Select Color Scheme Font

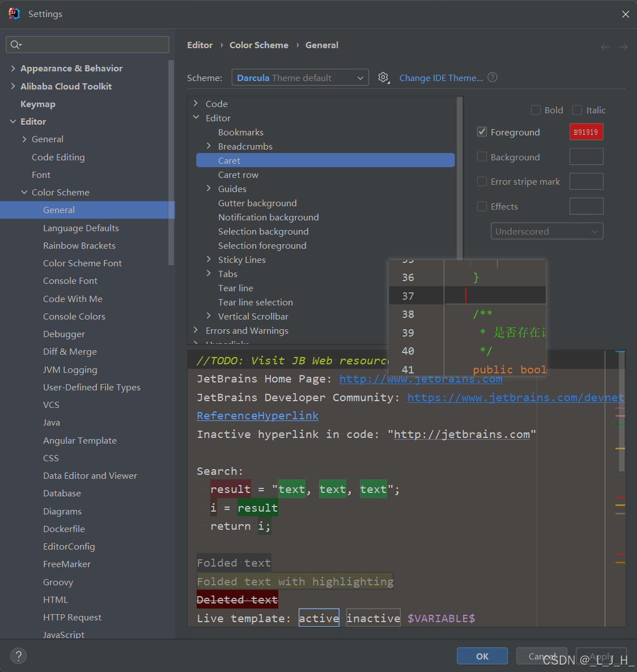(x=82, y=263)
